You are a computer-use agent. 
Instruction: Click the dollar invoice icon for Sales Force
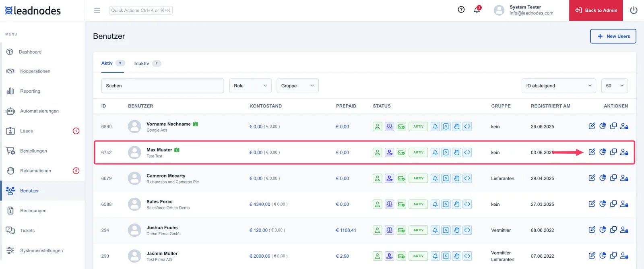[x=446, y=204]
